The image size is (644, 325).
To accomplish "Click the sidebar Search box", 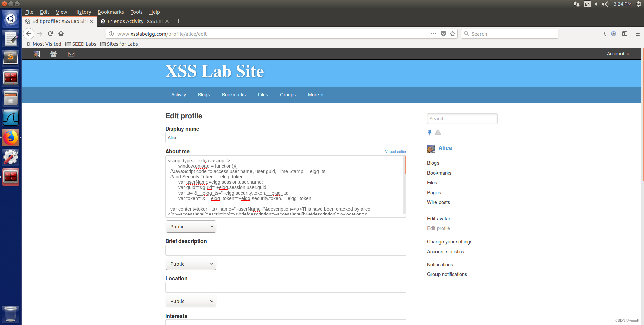I will click(x=462, y=119).
